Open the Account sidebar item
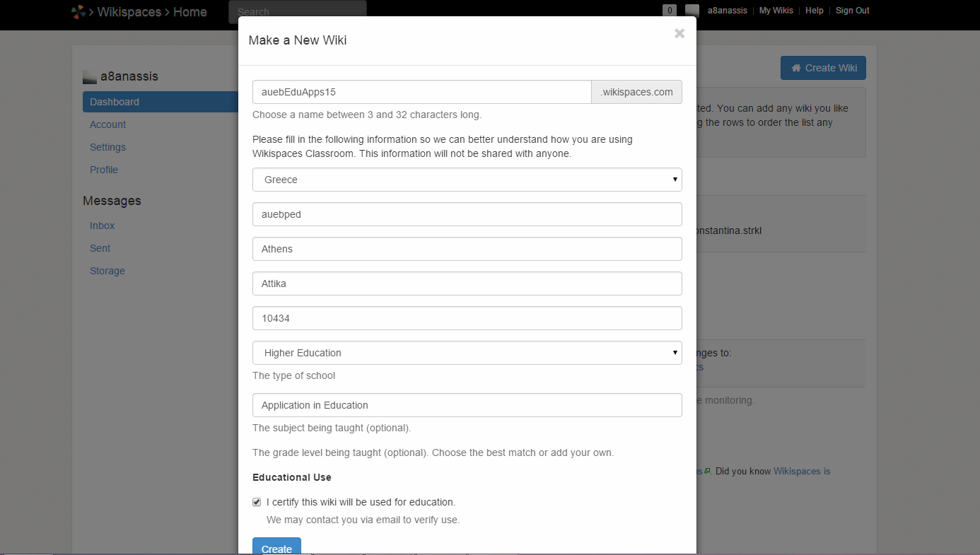 click(107, 124)
